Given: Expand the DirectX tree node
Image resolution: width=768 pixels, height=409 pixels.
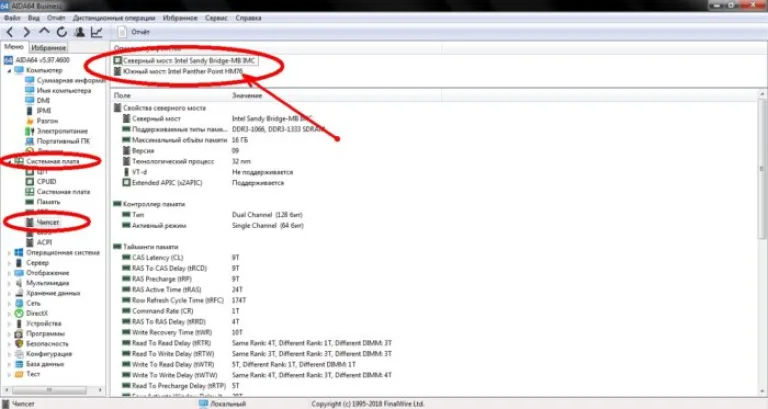Looking at the screenshot, I should [x=9, y=313].
